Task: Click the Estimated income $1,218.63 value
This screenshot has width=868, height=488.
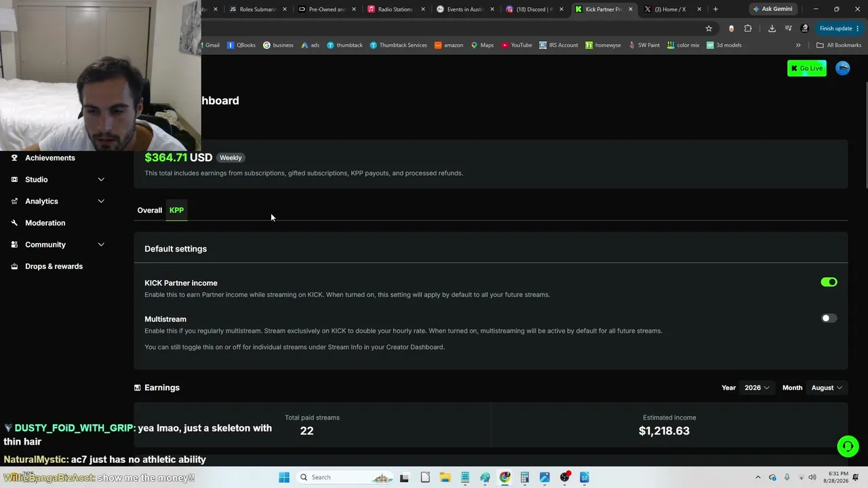Action: (664, 431)
